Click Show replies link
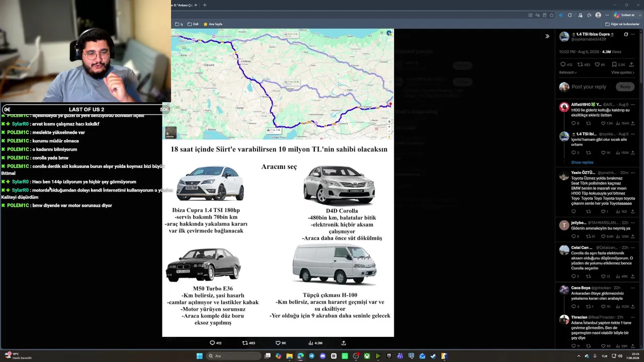Screen dimensions: 644x362 click(582, 162)
